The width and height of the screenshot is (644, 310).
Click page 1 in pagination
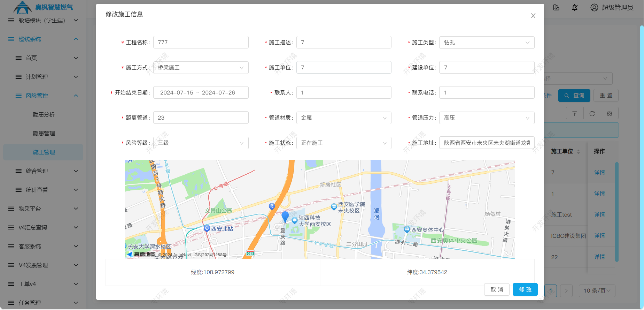[551, 291]
